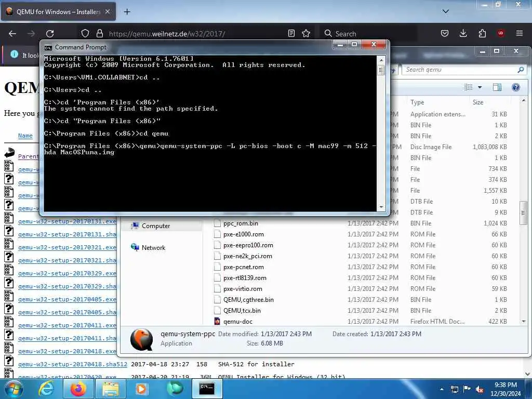
Task: Open qemu-w32-setup-20170411.exe link
Action: pos(67,325)
